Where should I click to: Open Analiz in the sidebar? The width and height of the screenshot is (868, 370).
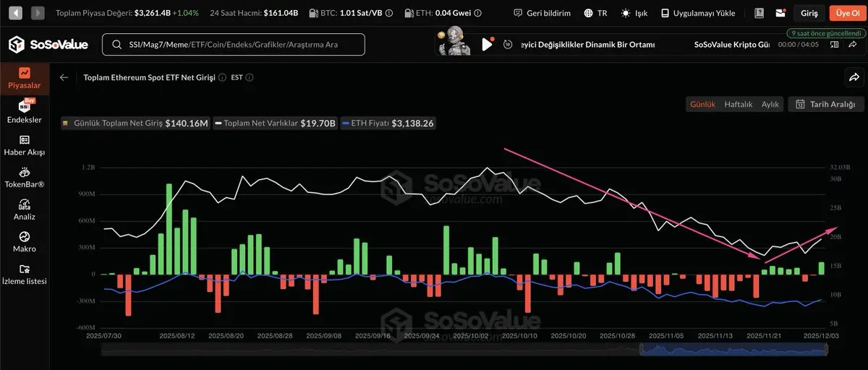pos(25,210)
